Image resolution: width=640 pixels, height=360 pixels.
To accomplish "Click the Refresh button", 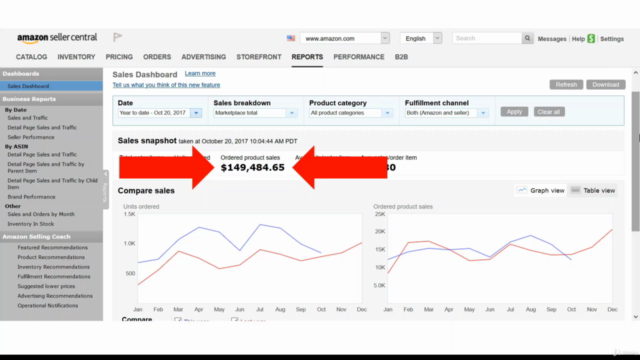I will [566, 84].
